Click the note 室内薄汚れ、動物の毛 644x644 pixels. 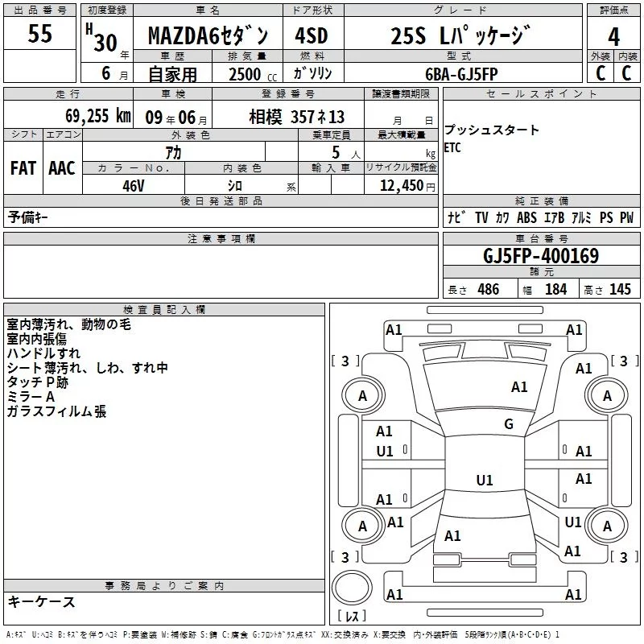(68, 324)
